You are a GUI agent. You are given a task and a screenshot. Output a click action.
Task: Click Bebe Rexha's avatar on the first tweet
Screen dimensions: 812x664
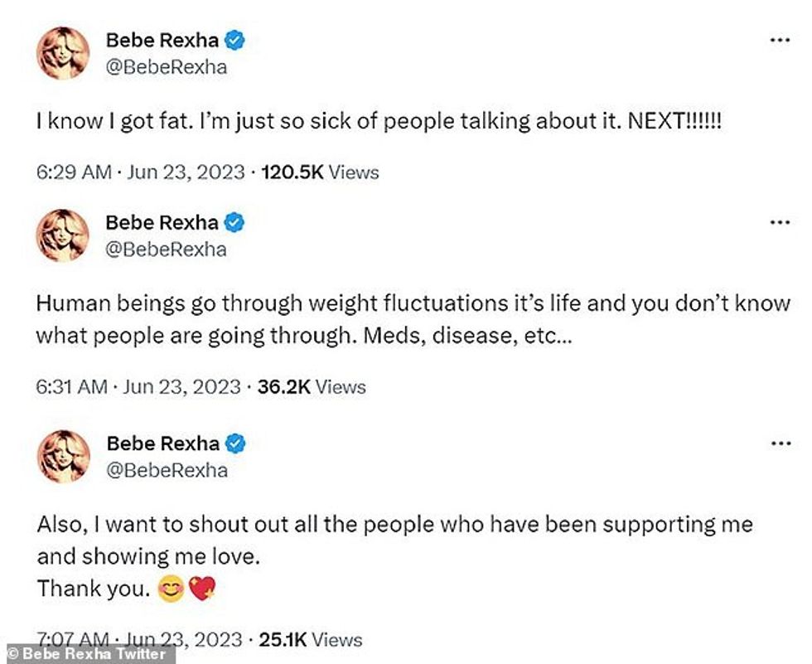62,54
